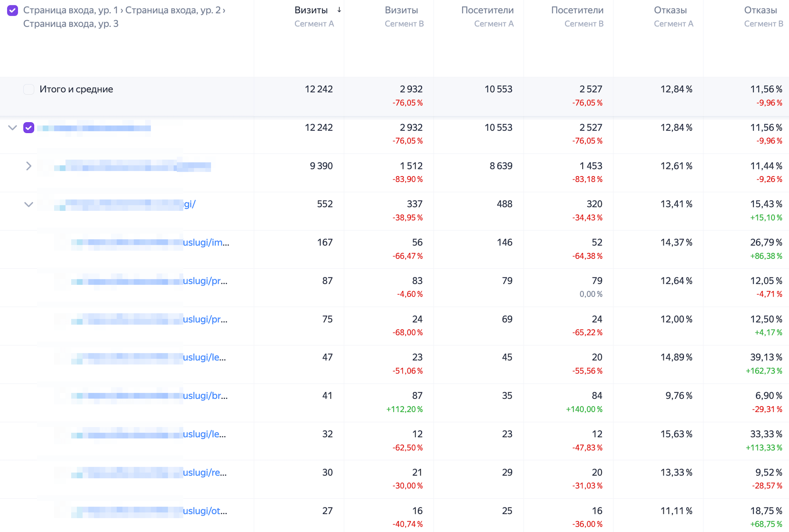Sort by Визиты Сегмент A column header
The image size is (789, 532).
(311, 10)
